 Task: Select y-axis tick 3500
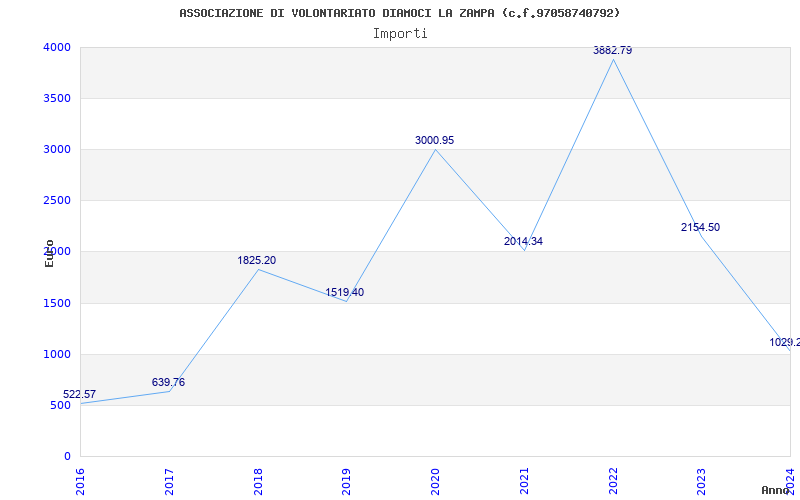(x=56, y=98)
